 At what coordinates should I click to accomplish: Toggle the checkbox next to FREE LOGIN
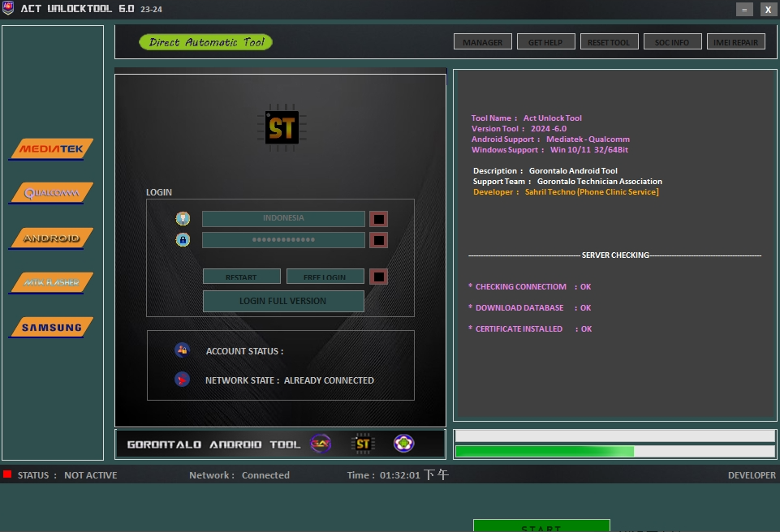[378, 277]
